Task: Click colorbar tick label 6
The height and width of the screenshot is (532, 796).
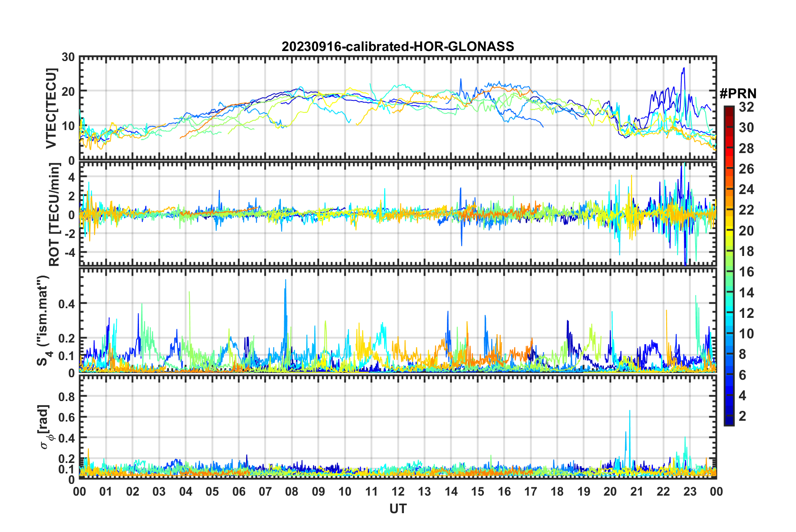Action: coord(742,375)
